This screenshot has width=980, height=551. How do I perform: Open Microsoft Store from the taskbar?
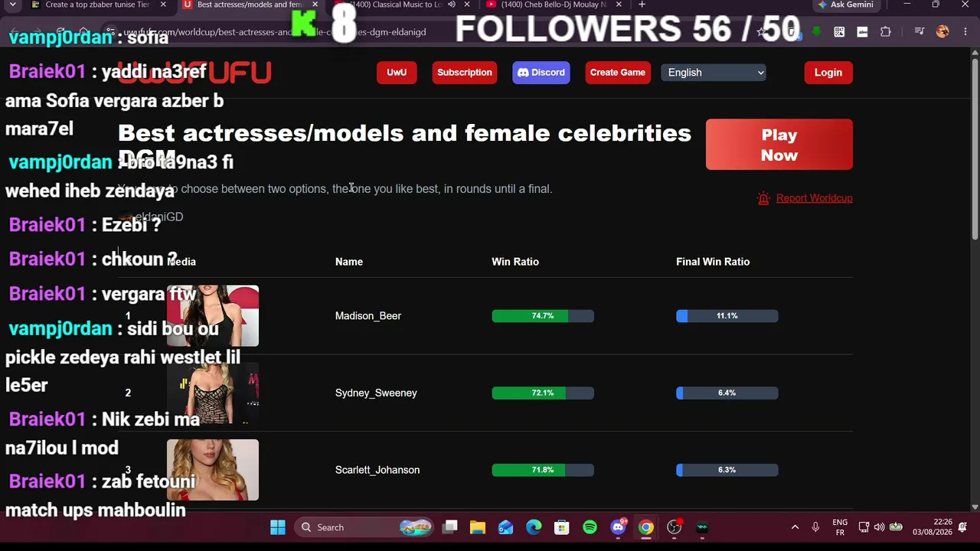[x=562, y=527]
